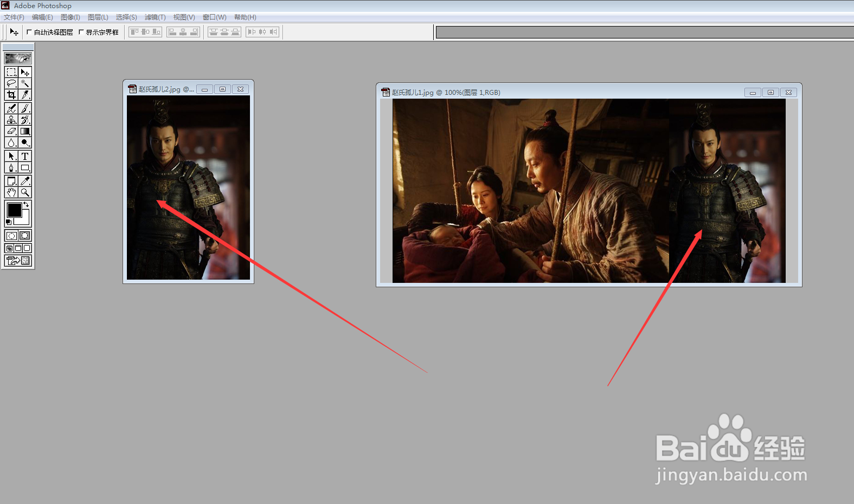Reset default foreground and background colors
This screenshot has height=504, width=854.
9,222
